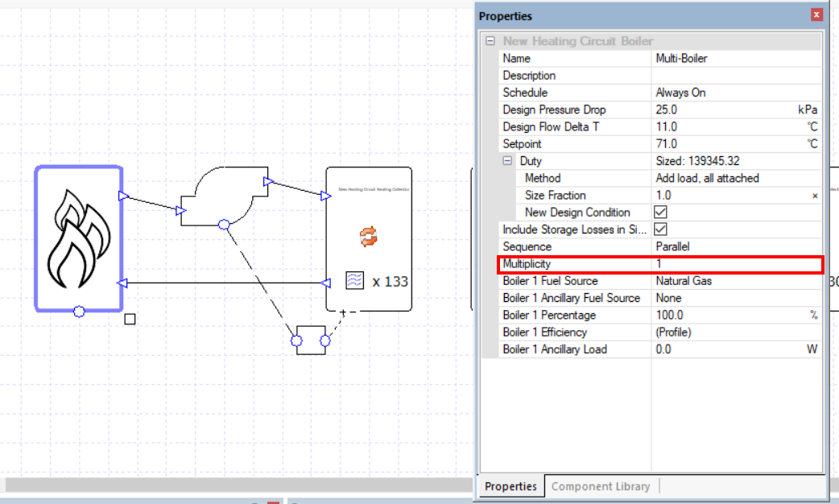Toggle Include Storage Losses in Sizing checkbox
This screenshot has height=504, width=839.
[x=660, y=229]
